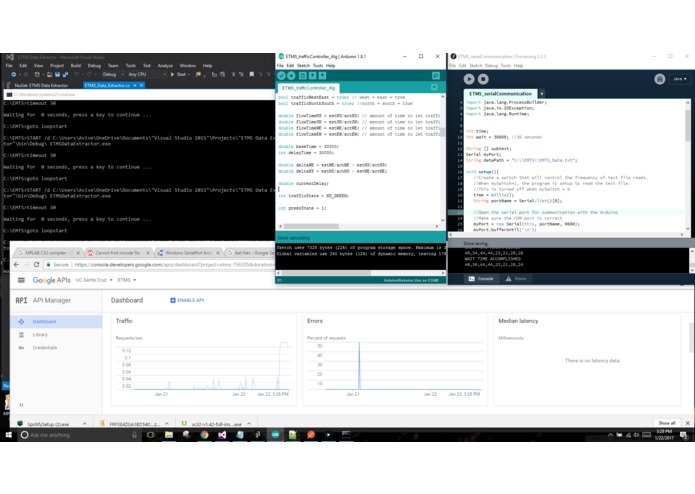Select the Cannot find include file tab
695x494 pixels.
[117, 253]
